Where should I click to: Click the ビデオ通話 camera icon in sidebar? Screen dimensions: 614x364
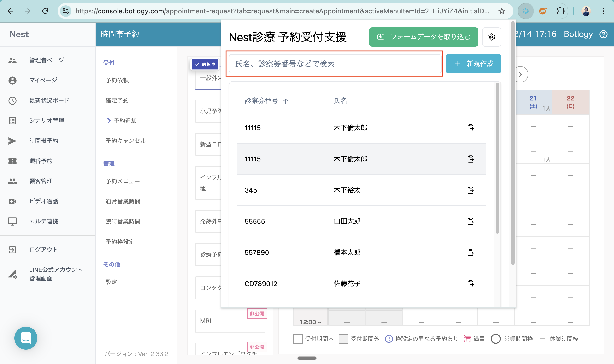point(12,201)
